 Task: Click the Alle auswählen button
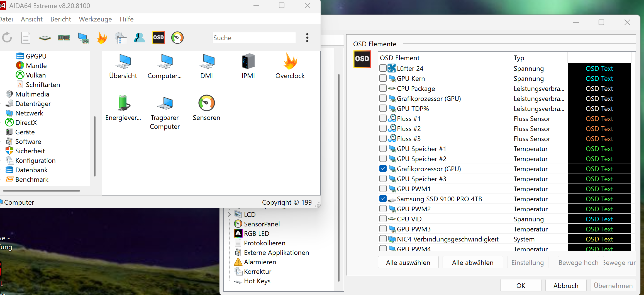click(408, 262)
